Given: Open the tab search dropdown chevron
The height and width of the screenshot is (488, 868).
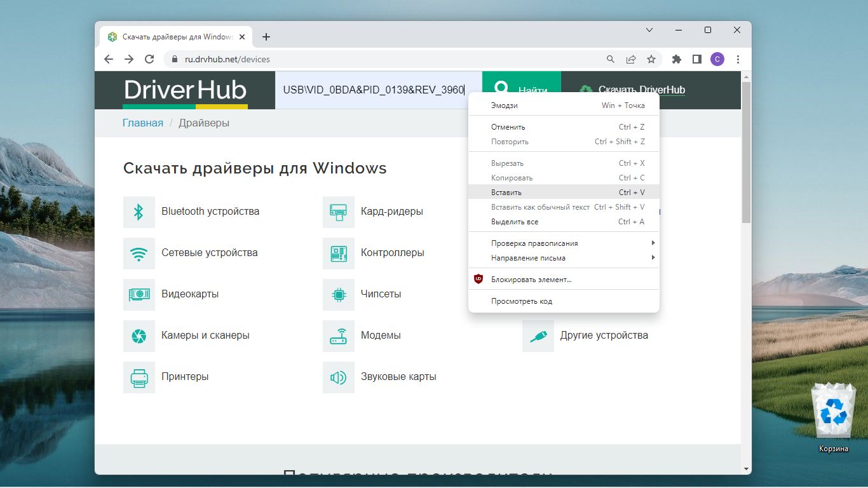Looking at the screenshot, I should coord(649,30).
